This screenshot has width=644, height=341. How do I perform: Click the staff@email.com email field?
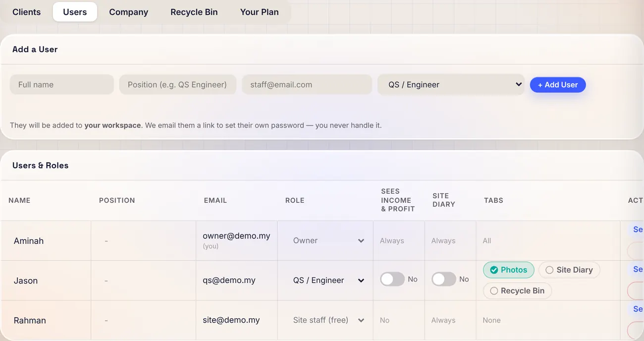[307, 84]
